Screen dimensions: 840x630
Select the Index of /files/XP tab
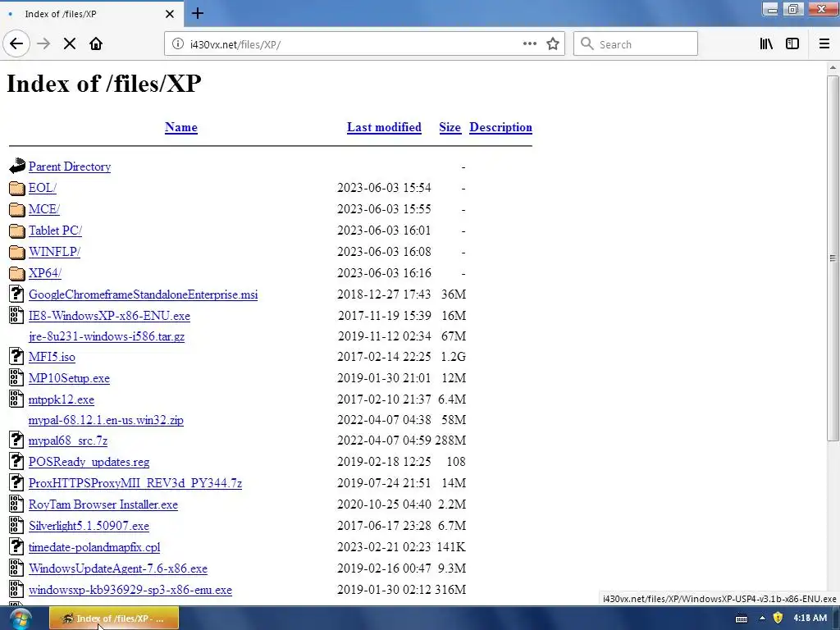(91, 14)
